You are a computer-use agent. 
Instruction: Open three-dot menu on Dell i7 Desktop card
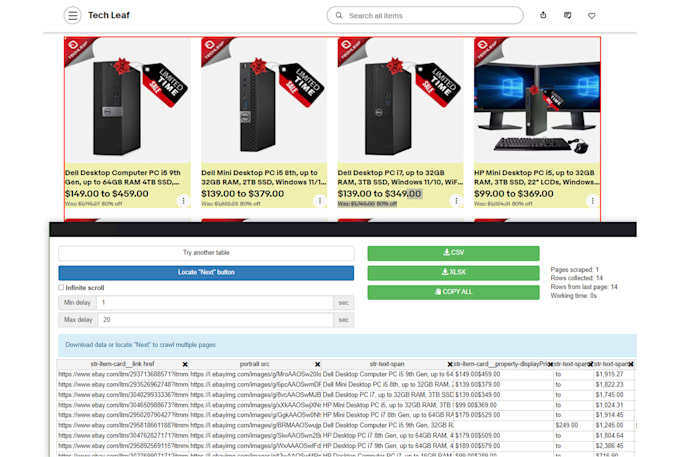pyautogui.click(x=456, y=201)
